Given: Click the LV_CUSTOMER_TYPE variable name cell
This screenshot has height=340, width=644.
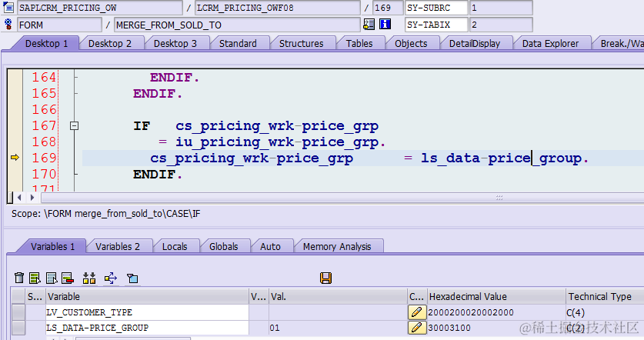Looking at the screenshot, I should coord(147,312).
